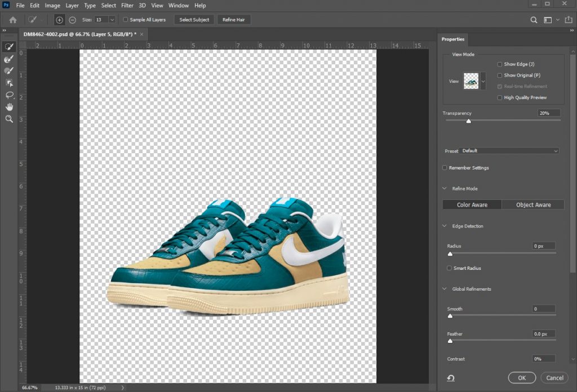Select the Lasso tool

[9, 95]
